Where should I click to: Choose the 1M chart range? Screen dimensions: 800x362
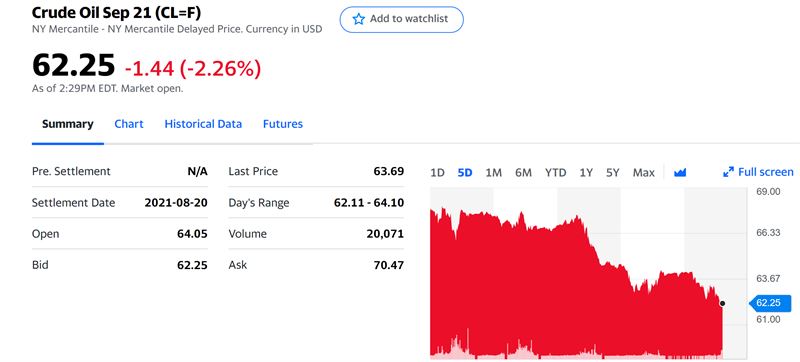[493, 173]
